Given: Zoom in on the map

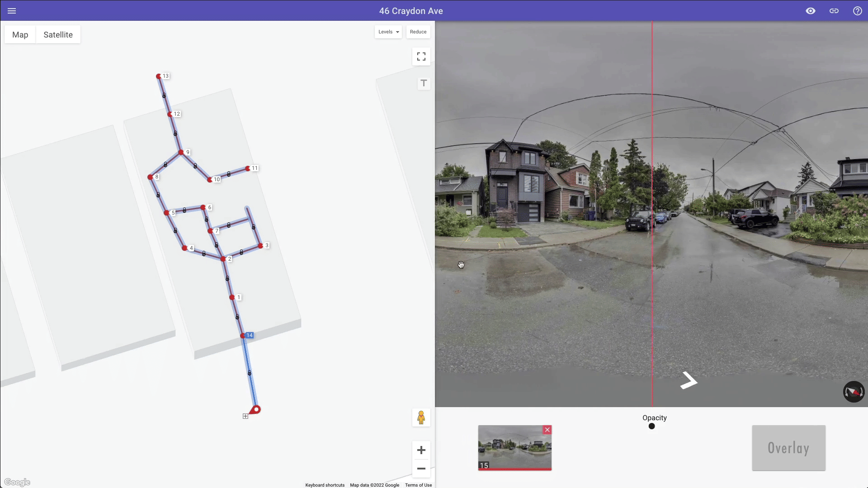Looking at the screenshot, I should pyautogui.click(x=421, y=450).
